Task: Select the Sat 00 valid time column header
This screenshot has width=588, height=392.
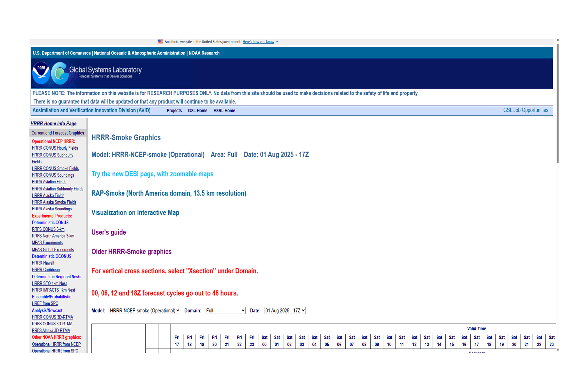Action: pyautogui.click(x=264, y=341)
